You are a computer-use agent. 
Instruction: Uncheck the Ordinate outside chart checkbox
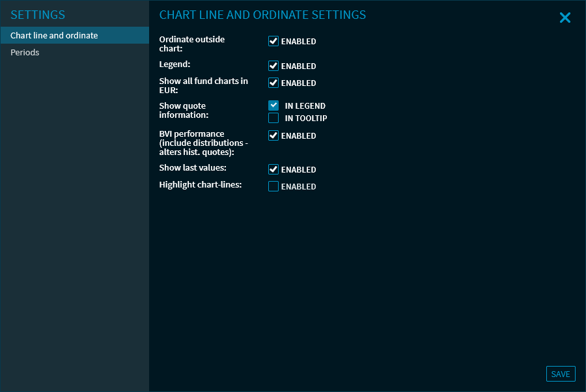(273, 41)
